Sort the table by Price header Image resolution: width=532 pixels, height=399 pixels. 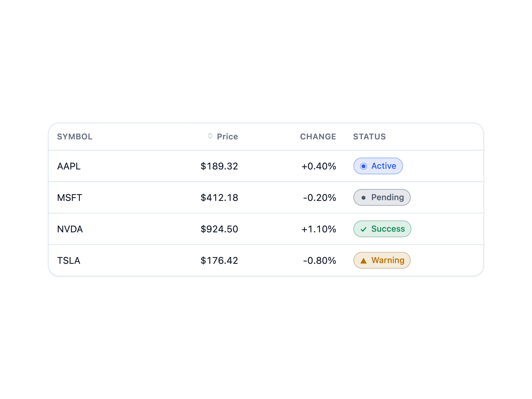223,137
